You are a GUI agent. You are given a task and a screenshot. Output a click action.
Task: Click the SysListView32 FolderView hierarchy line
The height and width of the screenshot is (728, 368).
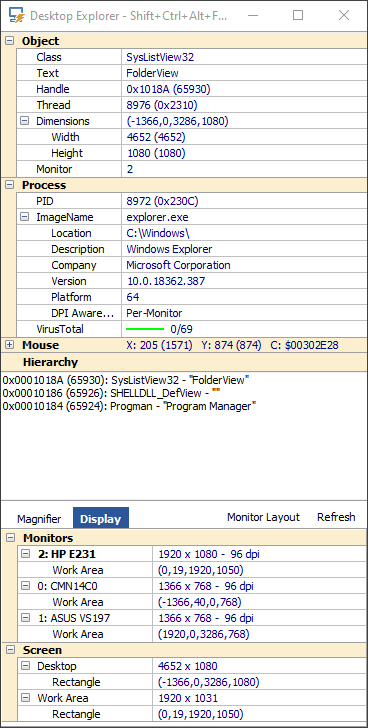point(126,380)
